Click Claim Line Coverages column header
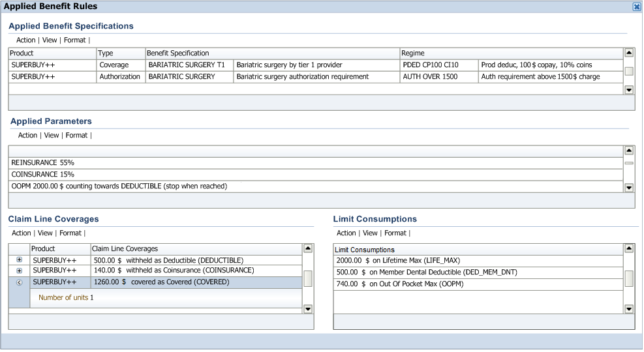 pyautogui.click(x=196, y=248)
